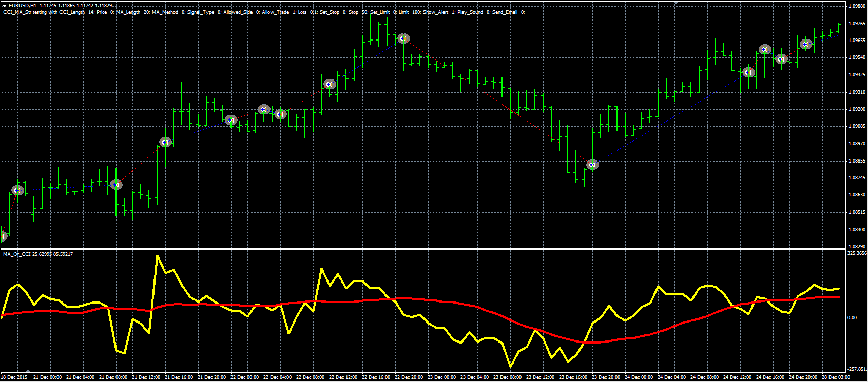This screenshot has height=382, width=868.
Task: Click the 0.00 level on indicator scale
Action: pyautogui.click(x=852, y=318)
